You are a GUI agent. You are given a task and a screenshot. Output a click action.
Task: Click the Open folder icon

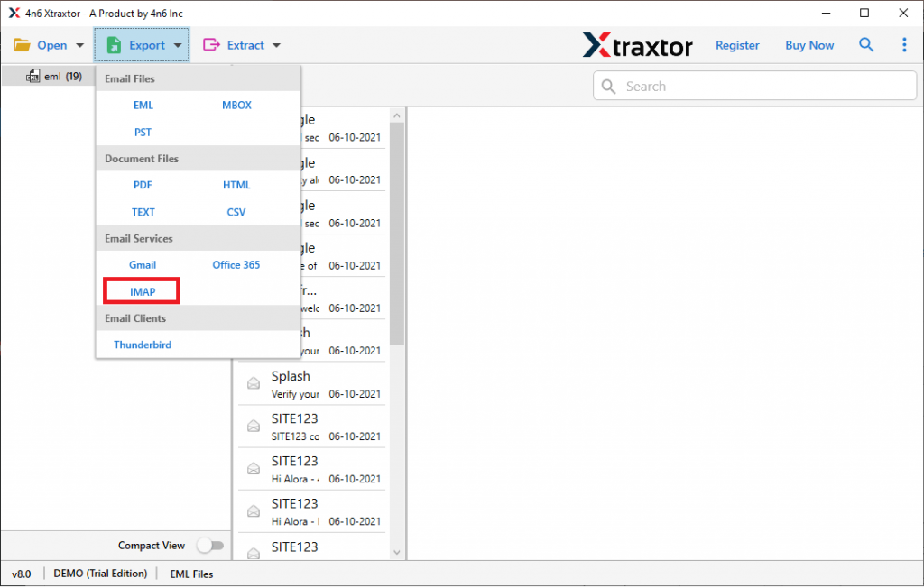(23, 44)
